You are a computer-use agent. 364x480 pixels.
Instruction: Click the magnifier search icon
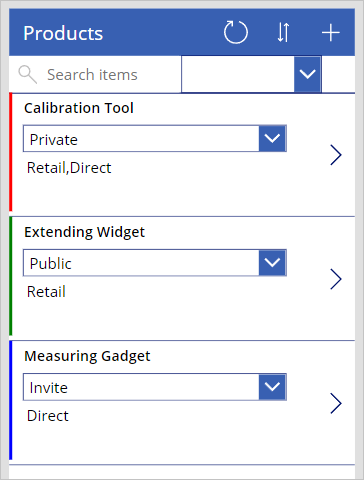pos(27,74)
